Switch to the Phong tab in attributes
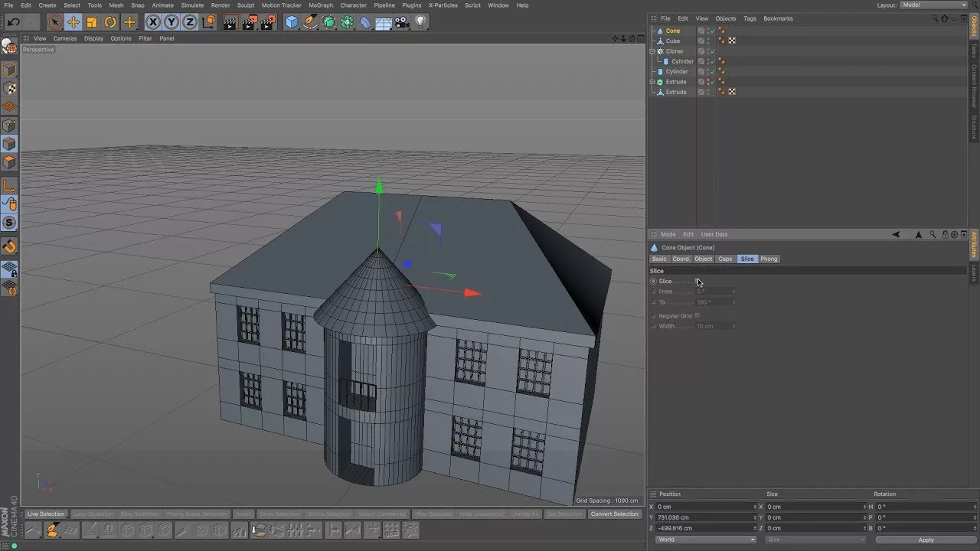The width and height of the screenshot is (980, 551). coord(768,259)
